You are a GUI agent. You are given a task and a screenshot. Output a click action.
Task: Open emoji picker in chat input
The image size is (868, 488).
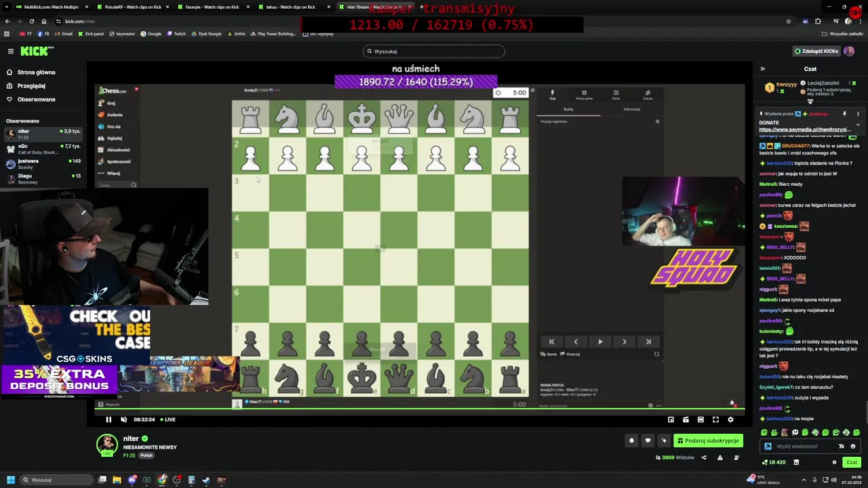tap(853, 447)
